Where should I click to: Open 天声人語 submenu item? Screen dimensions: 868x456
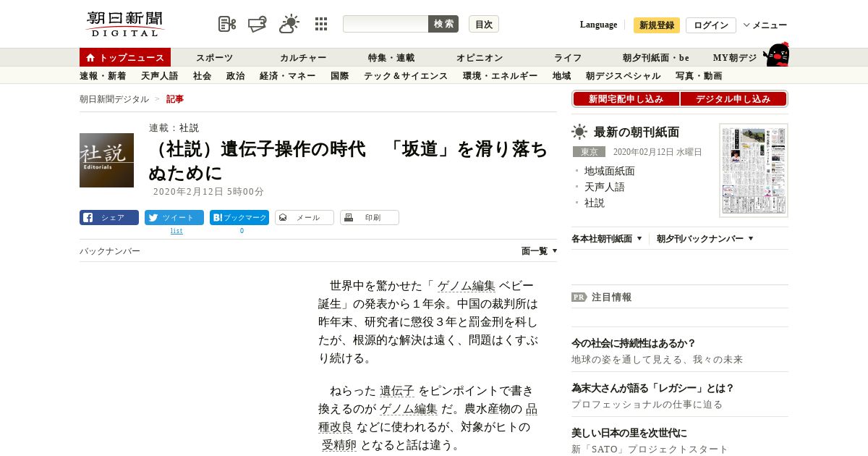tap(159, 76)
